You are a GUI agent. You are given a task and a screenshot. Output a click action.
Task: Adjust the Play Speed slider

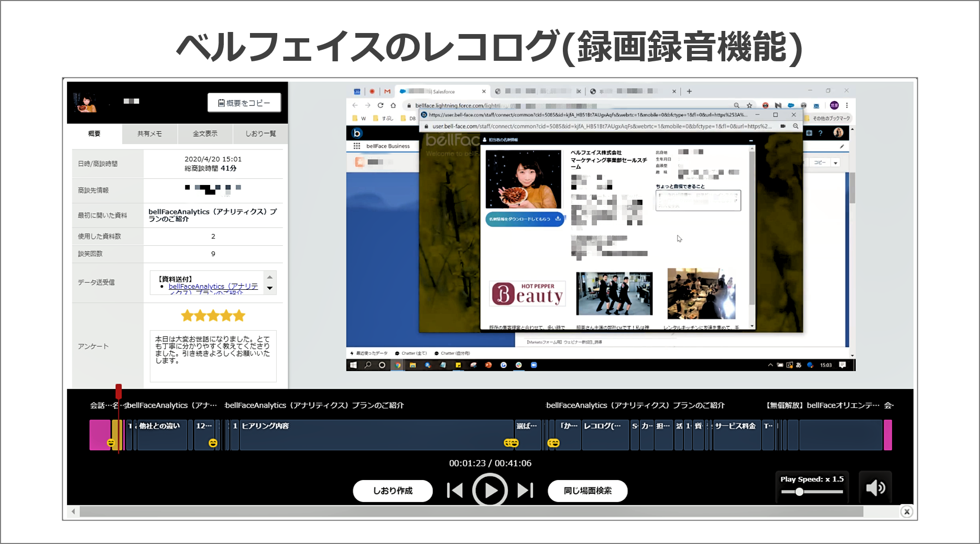pyautogui.click(x=799, y=492)
